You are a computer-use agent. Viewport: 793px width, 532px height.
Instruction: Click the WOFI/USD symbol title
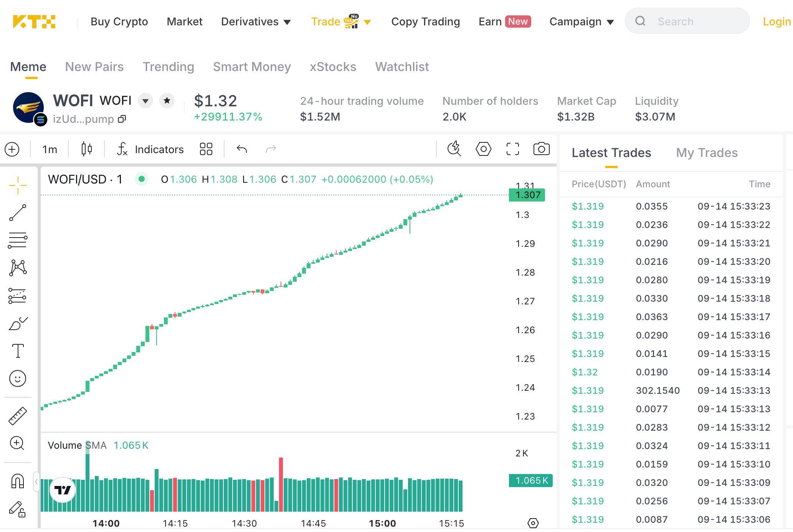(x=85, y=179)
